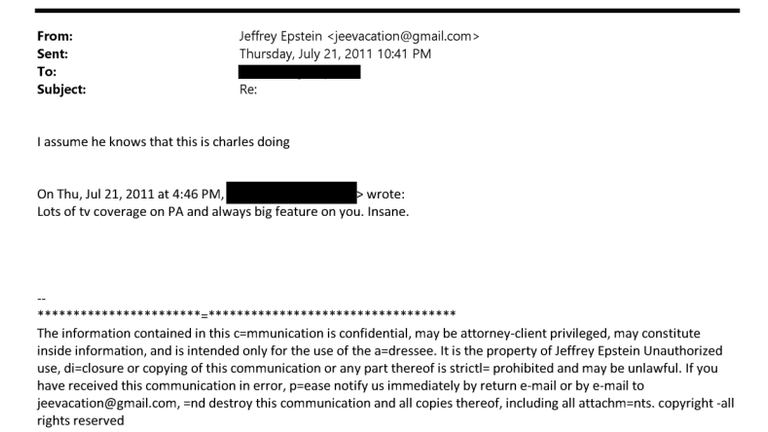Viewport: 768px width, 432px height.
Task: Click the redacted recipient block in the To field
Action: pos(299,72)
